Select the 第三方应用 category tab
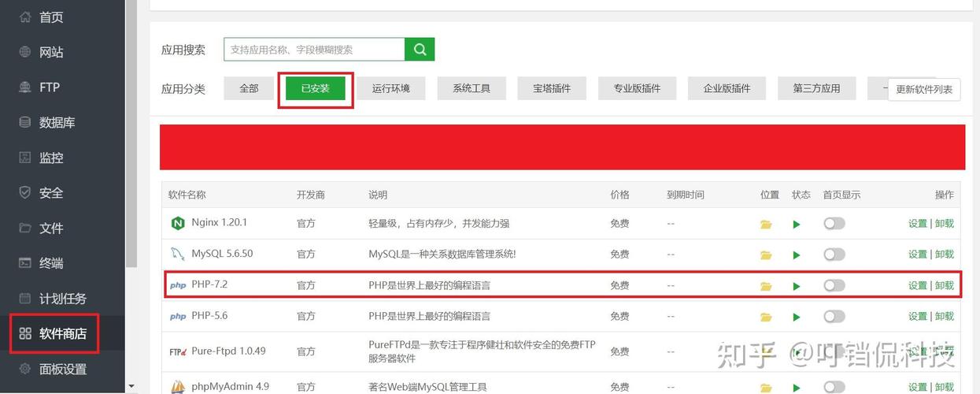The height and width of the screenshot is (394, 980). pyautogui.click(x=816, y=88)
